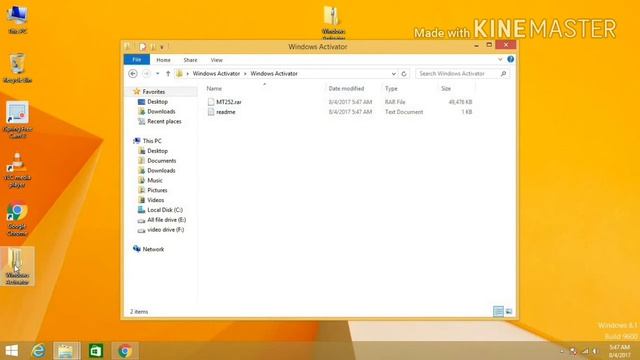640x360 pixels.
Task: Select the readme text file
Action: click(226, 112)
